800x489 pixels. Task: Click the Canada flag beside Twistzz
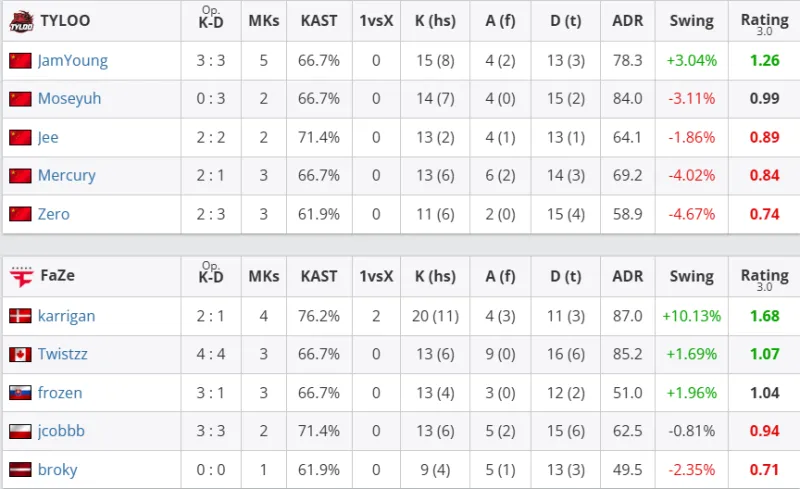click(x=20, y=354)
